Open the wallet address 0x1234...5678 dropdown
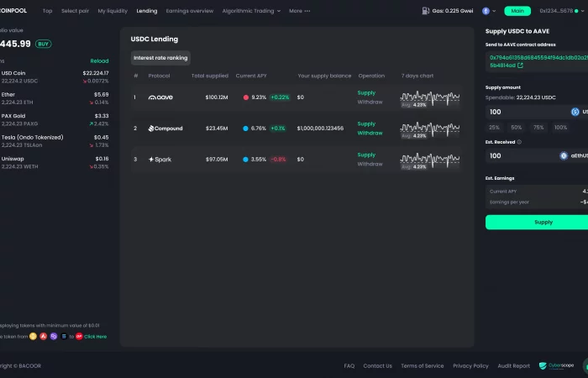Viewport: 588px width, 378px height. (561, 11)
